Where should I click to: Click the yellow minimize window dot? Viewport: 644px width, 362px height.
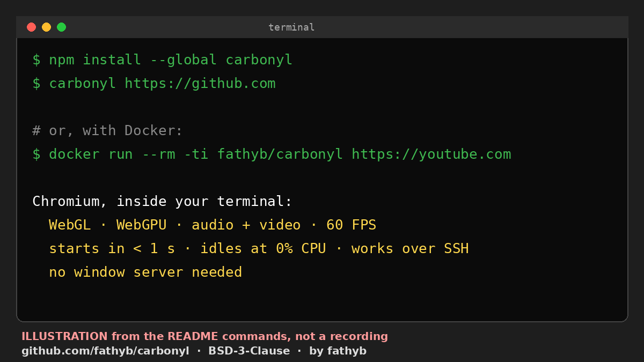point(46,27)
